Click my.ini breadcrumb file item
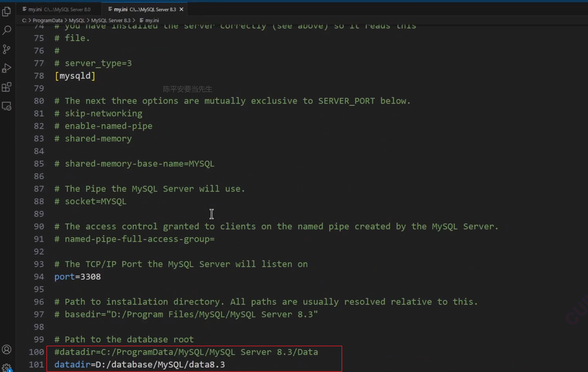Image resolution: width=588 pixels, height=372 pixels. (x=152, y=20)
